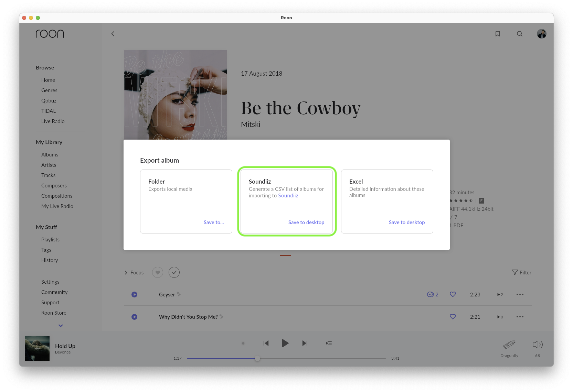Open Qobuz in sidebar
This screenshot has width=573, height=392.
(49, 100)
